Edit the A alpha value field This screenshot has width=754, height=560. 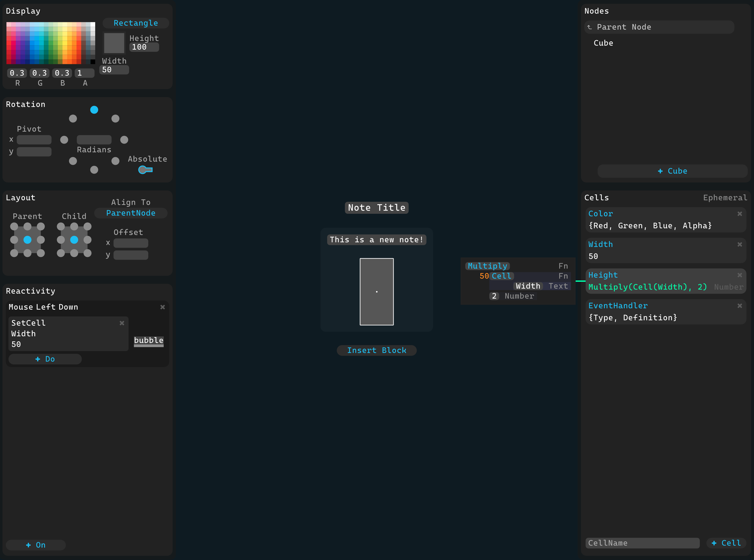click(x=85, y=73)
